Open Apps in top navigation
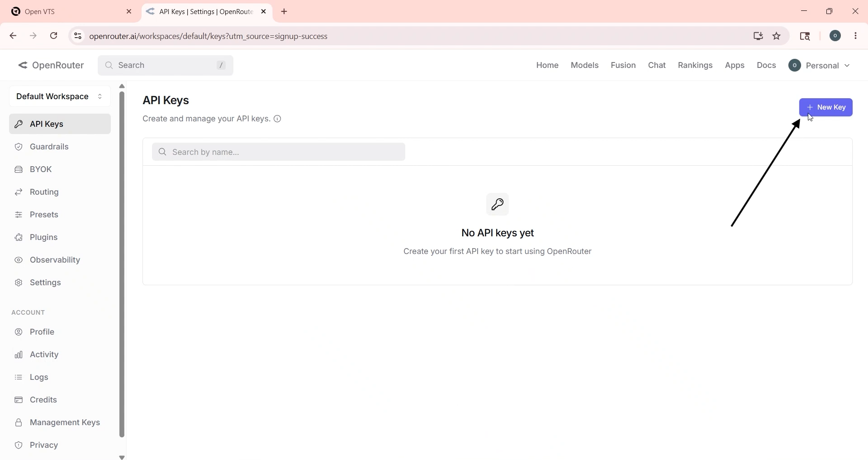 pos(735,66)
